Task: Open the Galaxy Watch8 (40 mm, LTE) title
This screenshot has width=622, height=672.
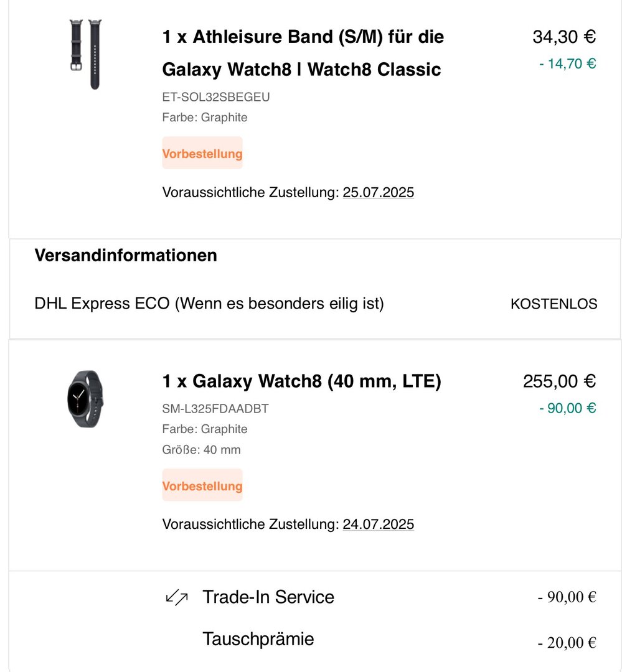Action: (x=301, y=381)
